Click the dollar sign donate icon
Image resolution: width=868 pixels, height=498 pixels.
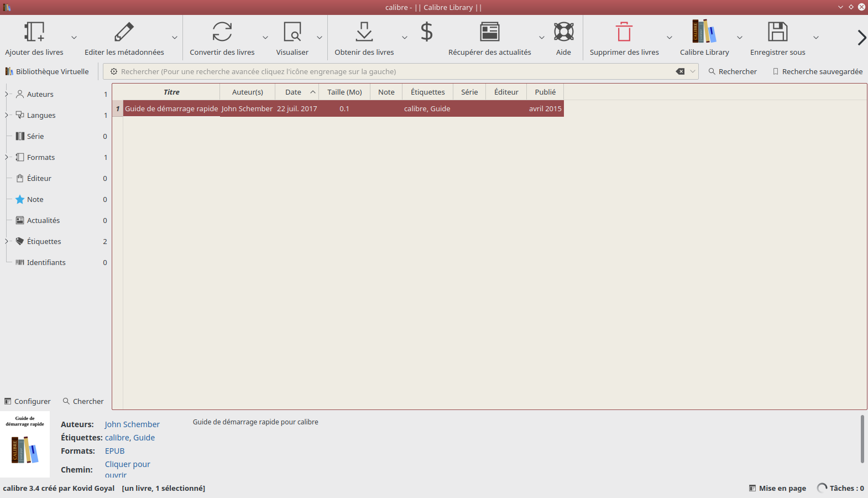(x=426, y=32)
